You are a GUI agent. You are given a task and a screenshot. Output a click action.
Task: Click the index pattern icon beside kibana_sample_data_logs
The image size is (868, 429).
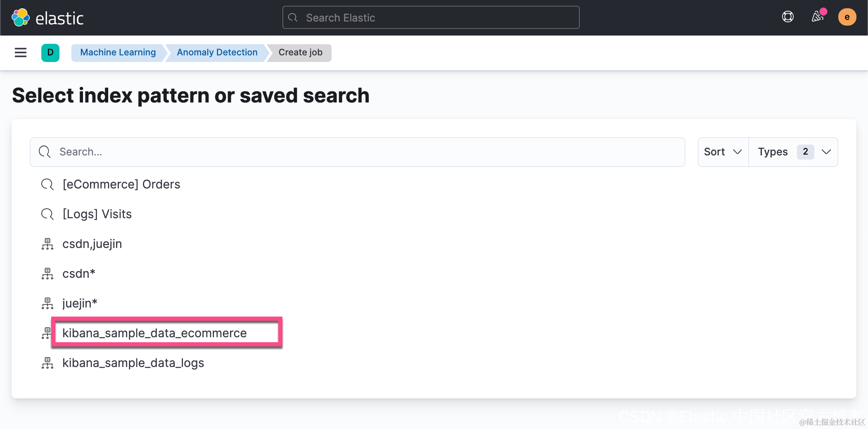click(47, 363)
